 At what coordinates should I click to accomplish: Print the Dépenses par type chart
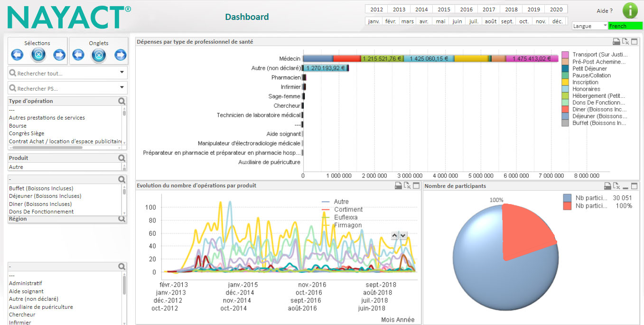click(616, 42)
